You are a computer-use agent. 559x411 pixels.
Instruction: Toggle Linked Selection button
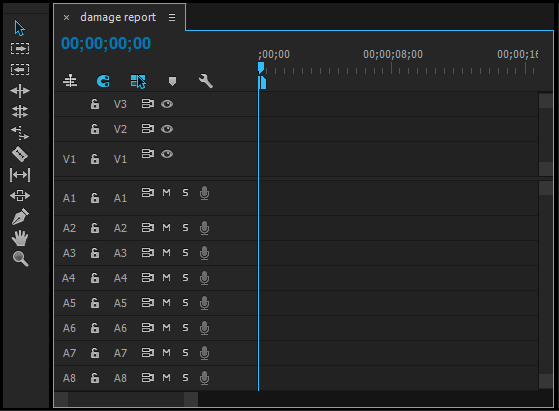pos(138,81)
